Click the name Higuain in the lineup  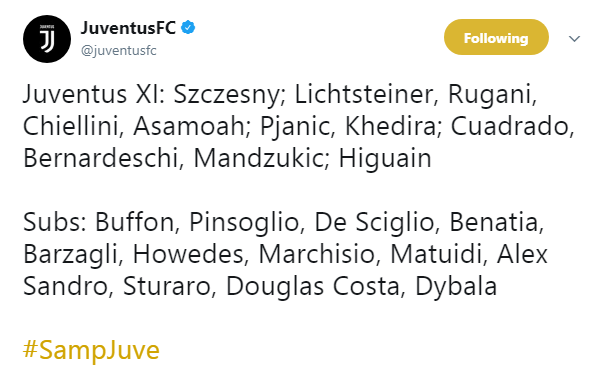(385, 158)
